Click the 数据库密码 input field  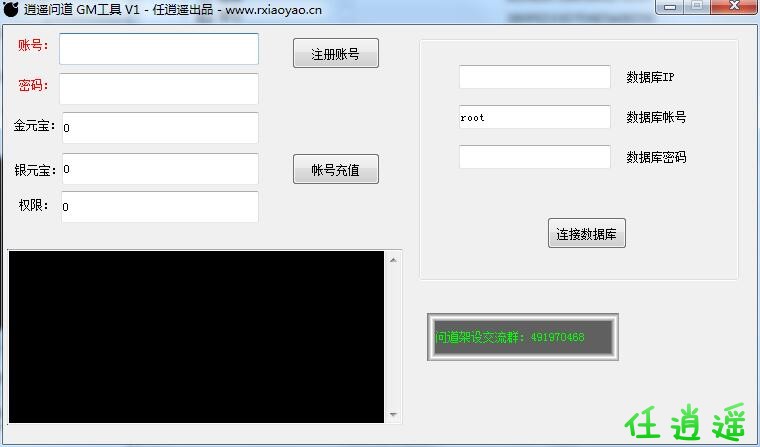534,157
